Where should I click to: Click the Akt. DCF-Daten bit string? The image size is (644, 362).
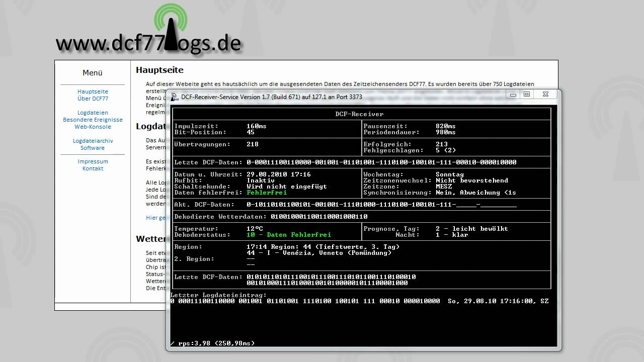click(381, 205)
